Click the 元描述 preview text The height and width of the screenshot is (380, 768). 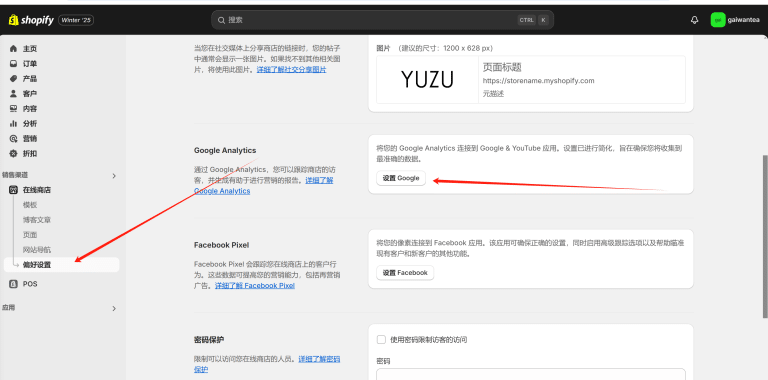tap(493, 94)
